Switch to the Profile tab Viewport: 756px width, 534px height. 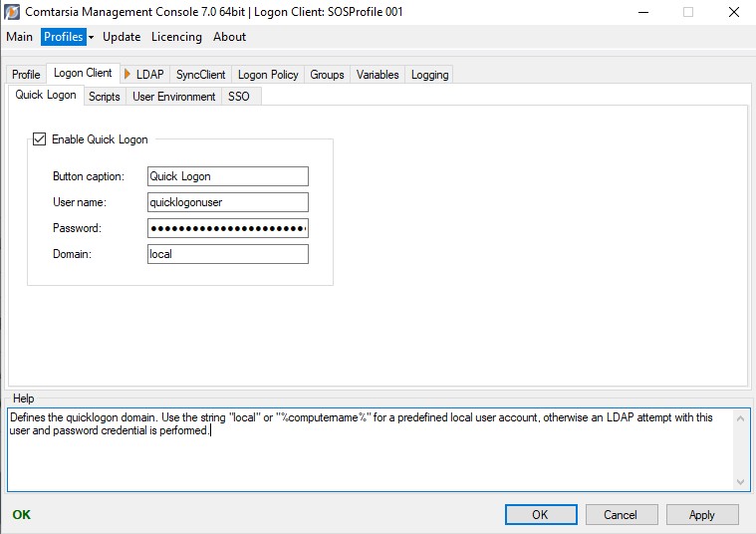[x=26, y=75]
